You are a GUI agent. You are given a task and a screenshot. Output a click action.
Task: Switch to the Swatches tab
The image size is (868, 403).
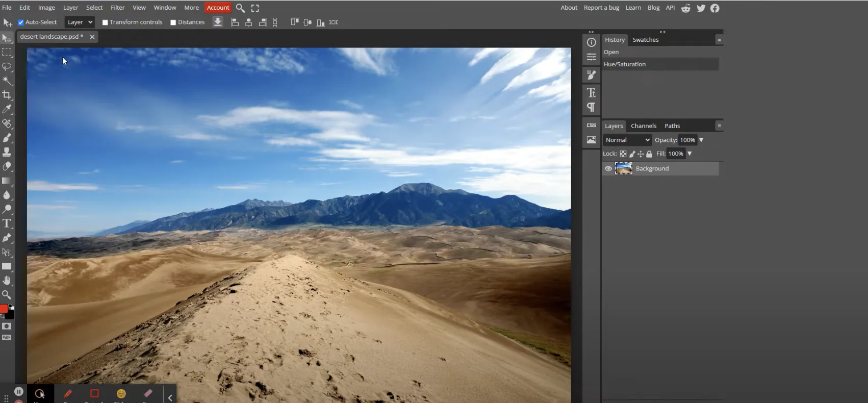pyautogui.click(x=646, y=40)
